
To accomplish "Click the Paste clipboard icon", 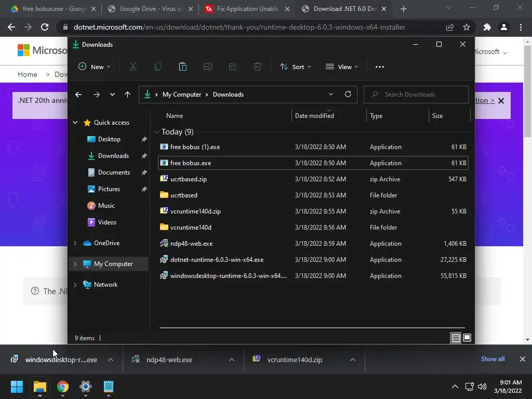I will click(x=182, y=67).
